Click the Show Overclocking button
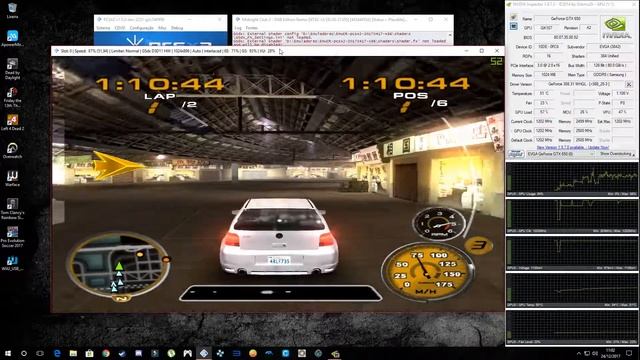This screenshot has height=360, width=640. point(616,154)
